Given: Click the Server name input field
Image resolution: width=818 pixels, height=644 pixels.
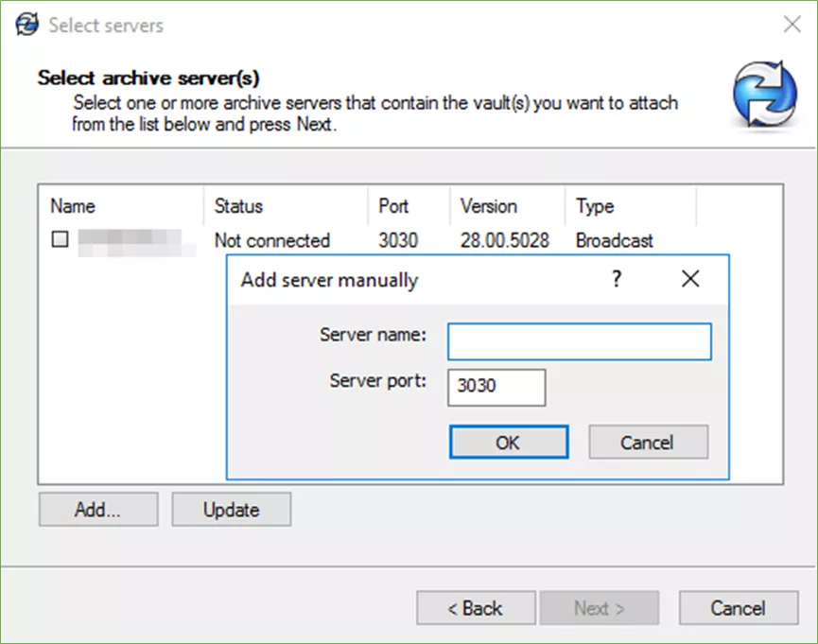Looking at the screenshot, I should pyautogui.click(x=579, y=342).
